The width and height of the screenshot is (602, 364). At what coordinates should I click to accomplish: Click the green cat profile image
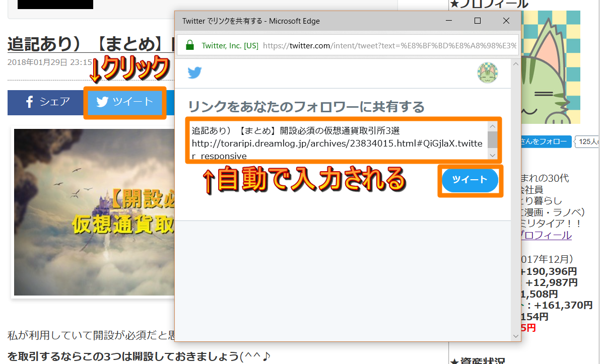551,67
